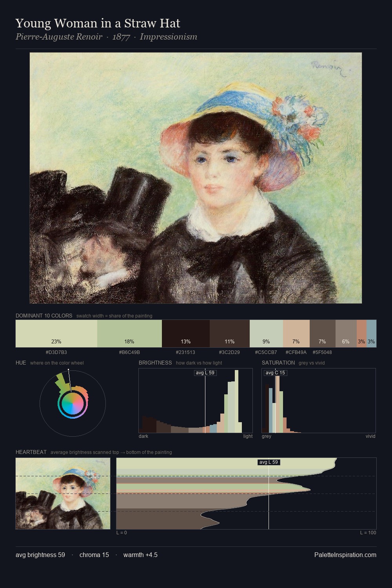Click the 'SATURATION' section heading
Image resolution: width=392 pixels, height=588 pixels.
pos(278,363)
